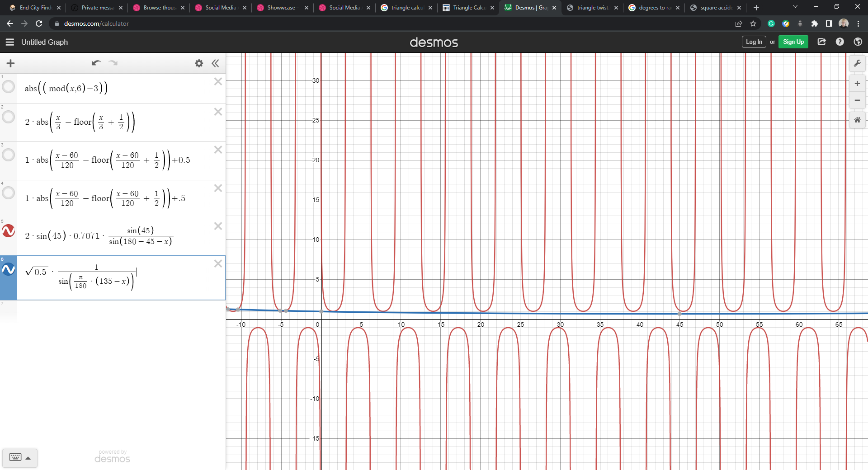
Task: Undo the last expression edit
Action: pos(96,63)
